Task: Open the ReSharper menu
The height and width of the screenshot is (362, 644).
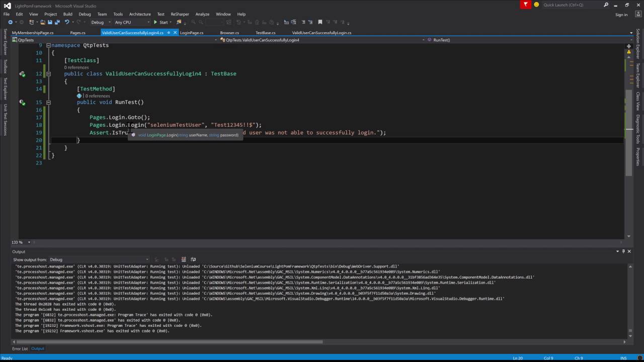Action: coord(180,14)
